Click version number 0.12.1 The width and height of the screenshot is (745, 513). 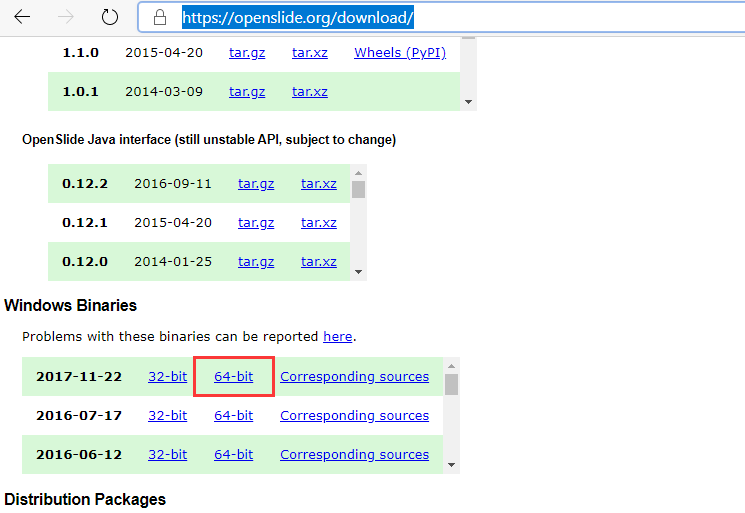(85, 222)
